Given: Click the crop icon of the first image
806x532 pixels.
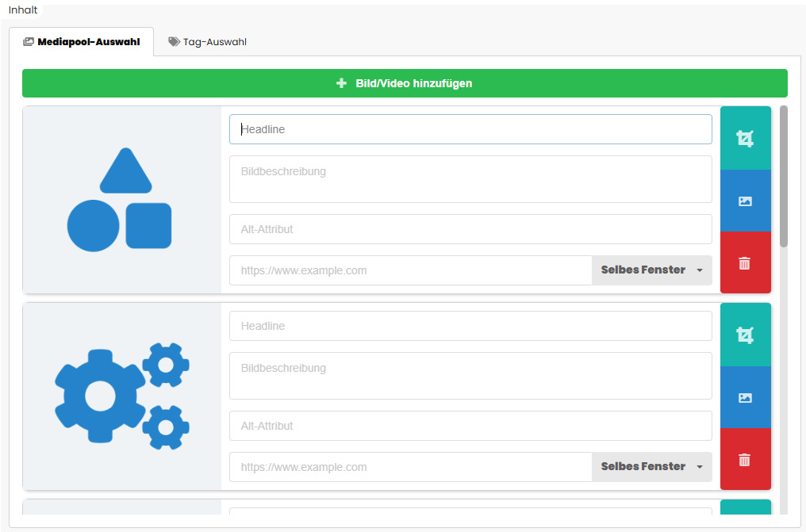Looking at the screenshot, I should coord(745,139).
